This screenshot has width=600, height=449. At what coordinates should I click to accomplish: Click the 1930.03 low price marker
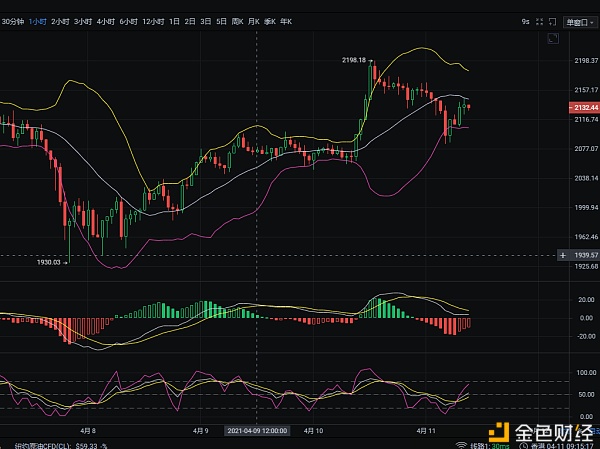49,262
